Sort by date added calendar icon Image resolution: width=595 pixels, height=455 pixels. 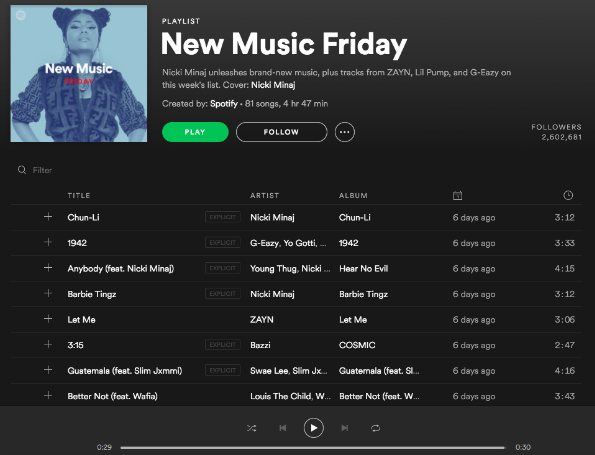pyautogui.click(x=457, y=195)
